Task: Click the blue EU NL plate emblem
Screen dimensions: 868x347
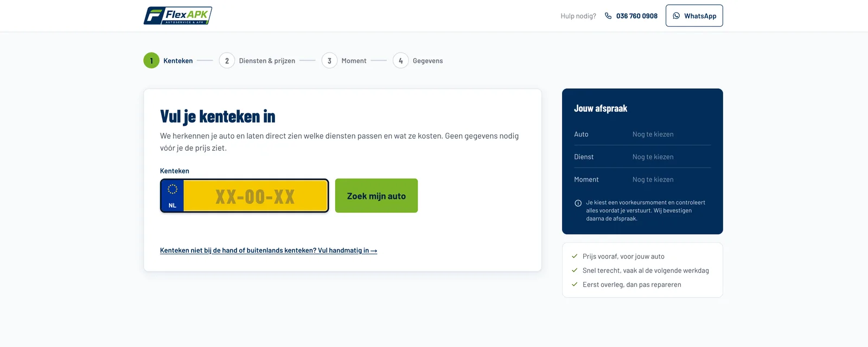Action: point(173,196)
